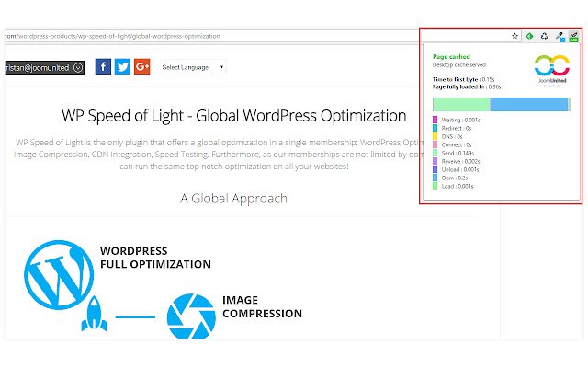Click the light green Send color swatch

(435, 153)
